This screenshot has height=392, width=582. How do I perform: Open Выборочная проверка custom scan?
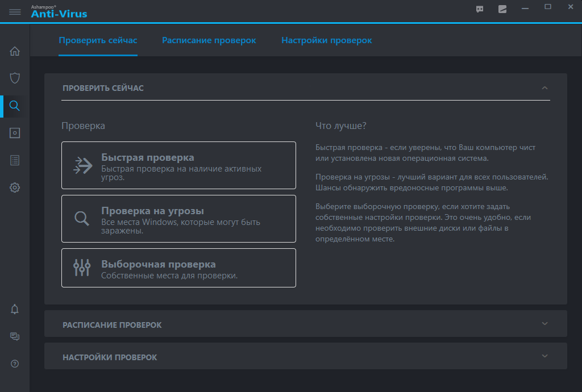(178, 268)
